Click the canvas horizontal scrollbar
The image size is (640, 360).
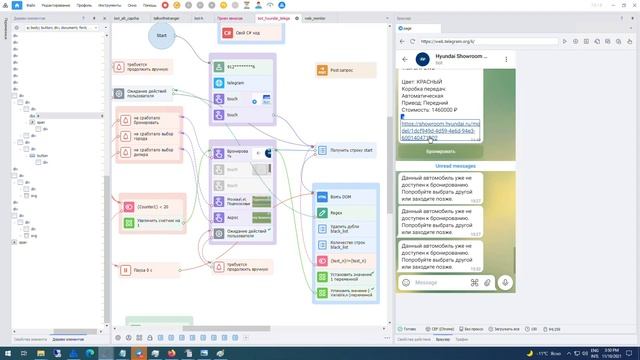click(226, 329)
